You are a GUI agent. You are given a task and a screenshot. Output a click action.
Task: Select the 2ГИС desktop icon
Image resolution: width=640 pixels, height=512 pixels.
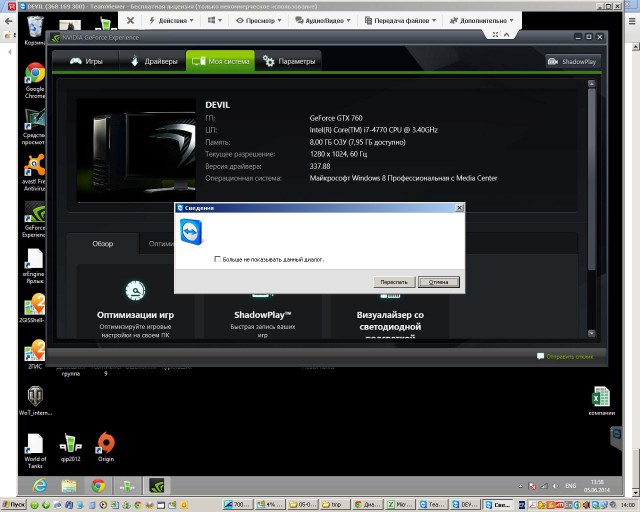(x=35, y=354)
